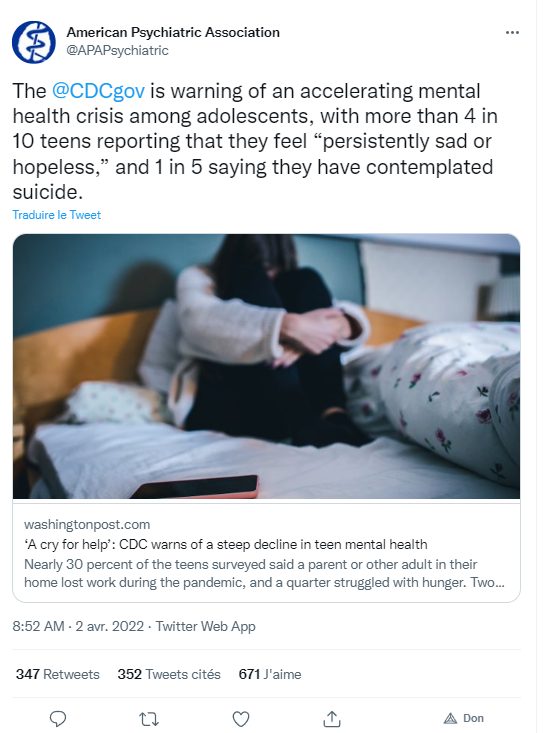Viewport: 553px width, 733px height.
Task: Open the 'A cry for help' headline
Action: 226,544
